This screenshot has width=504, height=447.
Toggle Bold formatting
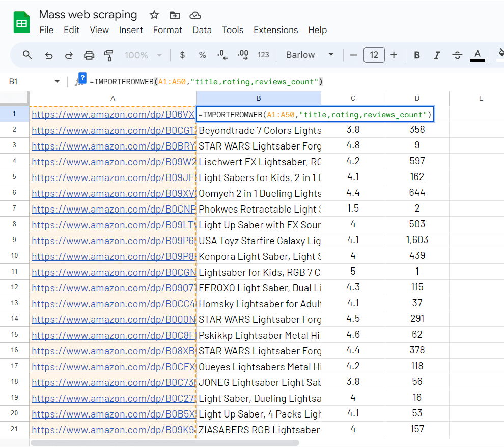pyautogui.click(x=417, y=55)
